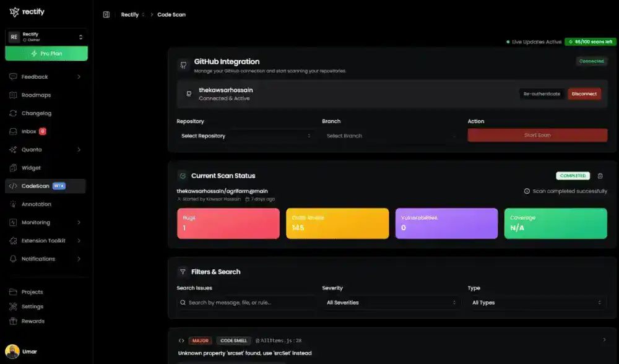Click the sidebar collapse icon in header
This screenshot has width=619, height=364.
coord(106,14)
